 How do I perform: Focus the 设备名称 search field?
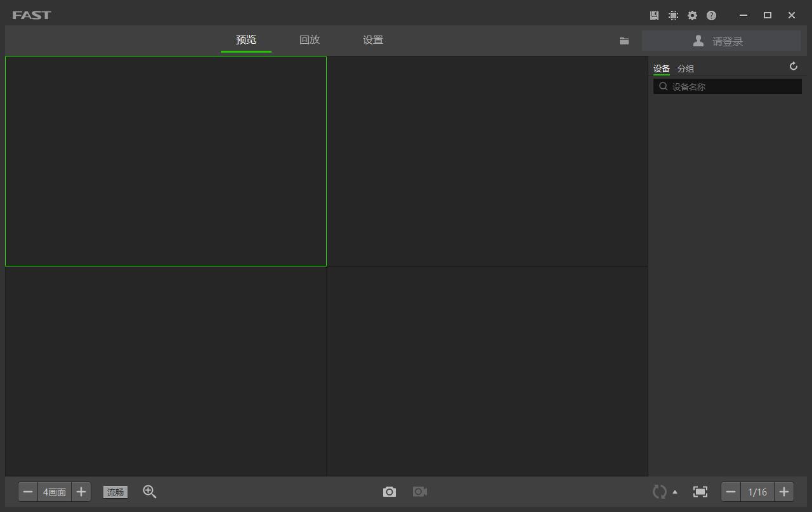(728, 87)
